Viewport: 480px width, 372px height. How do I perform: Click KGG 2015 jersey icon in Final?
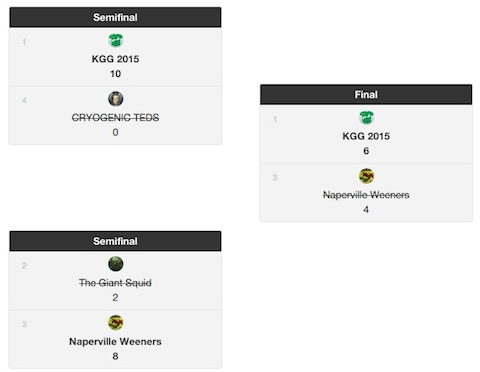click(x=366, y=118)
